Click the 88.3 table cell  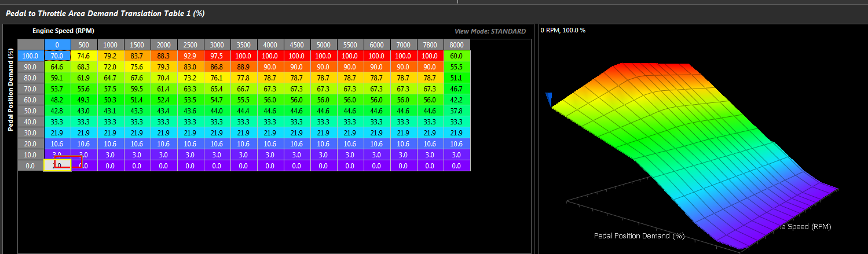pyautogui.click(x=164, y=56)
